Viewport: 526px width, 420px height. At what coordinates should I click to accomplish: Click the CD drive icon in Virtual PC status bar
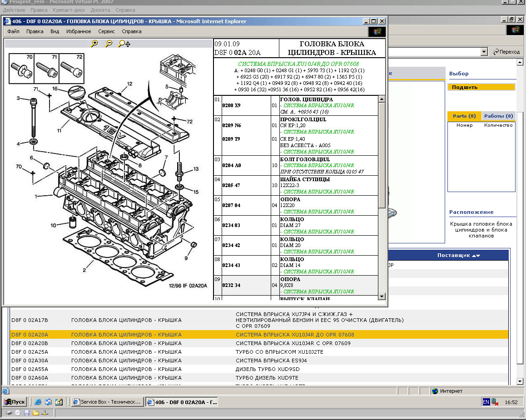(x=18, y=413)
